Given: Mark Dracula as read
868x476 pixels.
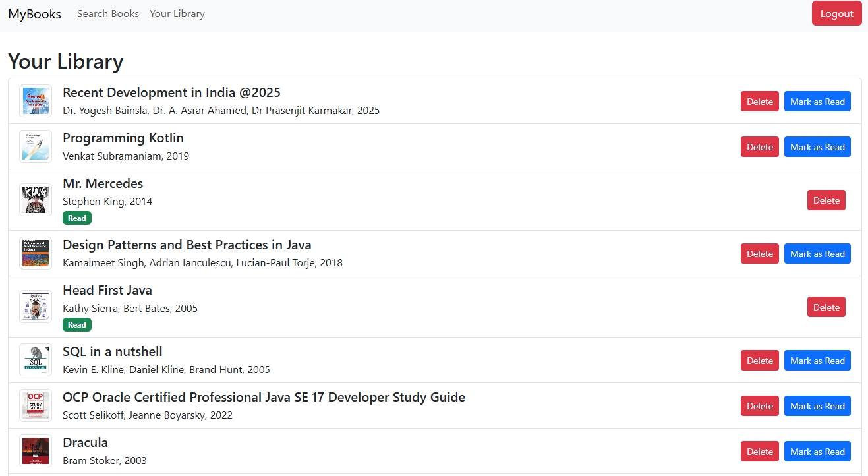Looking at the screenshot, I should pos(817,452).
